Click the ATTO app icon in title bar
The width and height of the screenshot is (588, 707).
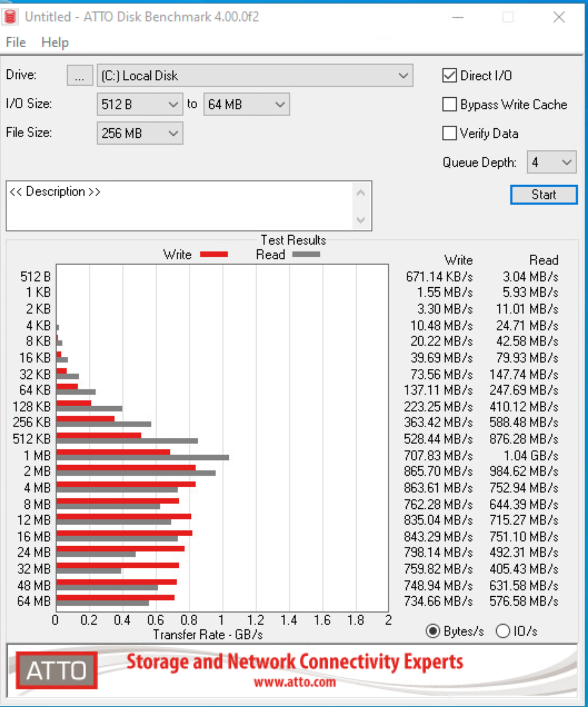pos(10,17)
